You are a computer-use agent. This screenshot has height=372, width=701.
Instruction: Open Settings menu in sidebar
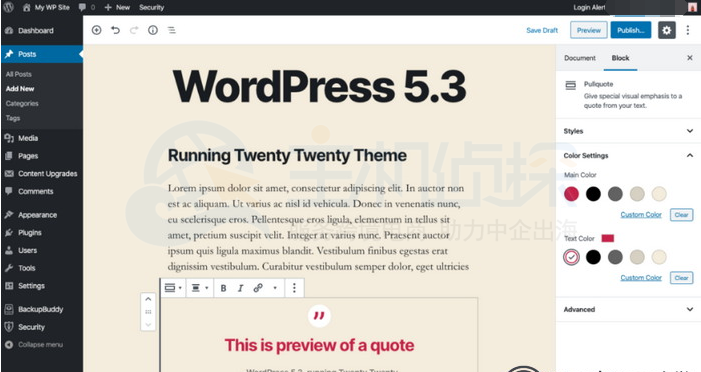click(42, 286)
